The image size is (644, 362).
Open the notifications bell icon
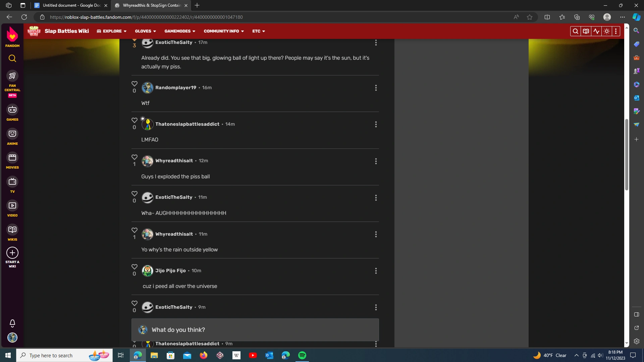tap(12, 323)
